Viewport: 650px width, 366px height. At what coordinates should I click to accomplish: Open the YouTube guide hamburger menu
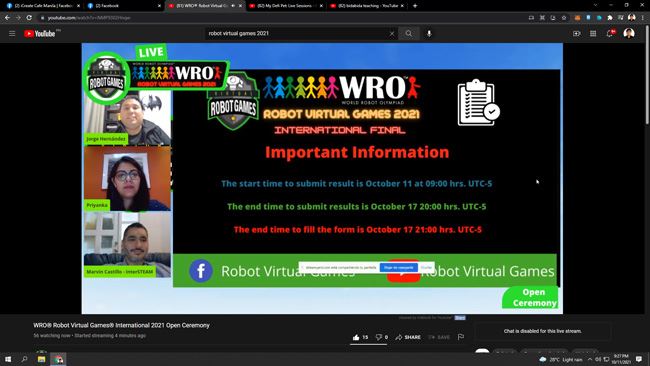point(12,34)
